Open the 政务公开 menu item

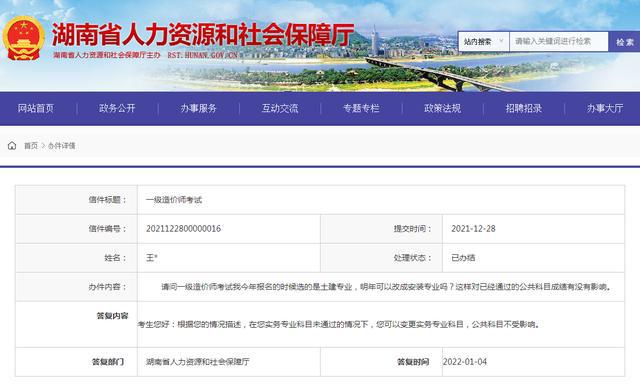(x=117, y=109)
